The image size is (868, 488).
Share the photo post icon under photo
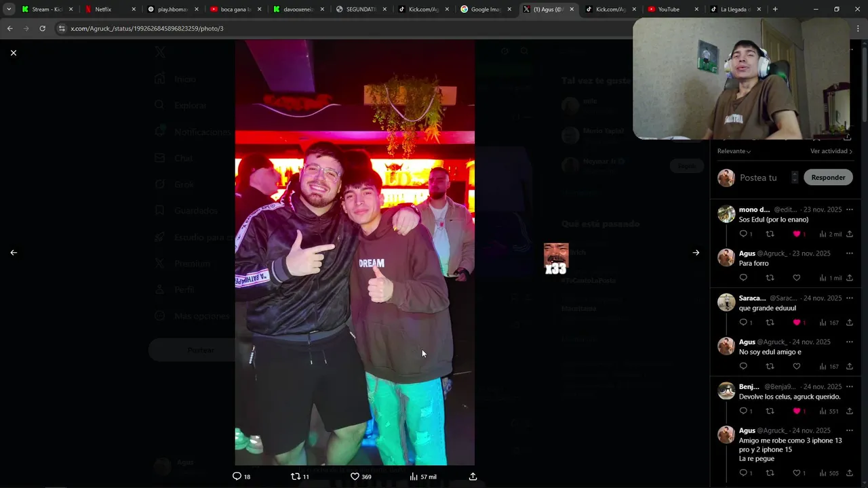(x=473, y=476)
